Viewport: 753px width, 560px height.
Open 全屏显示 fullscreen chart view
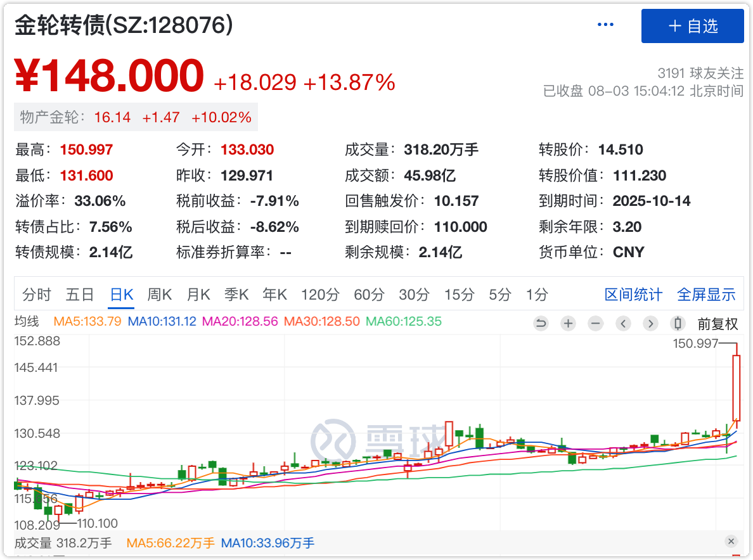706,295
